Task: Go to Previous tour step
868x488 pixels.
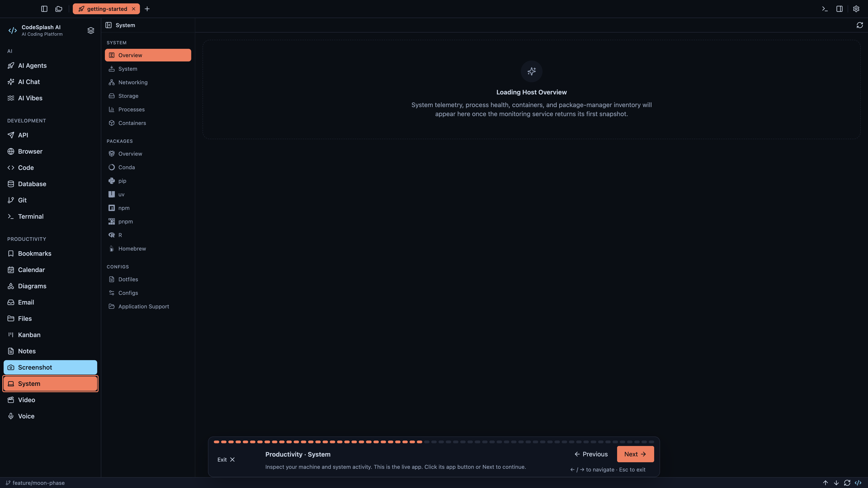Action: (x=591, y=454)
